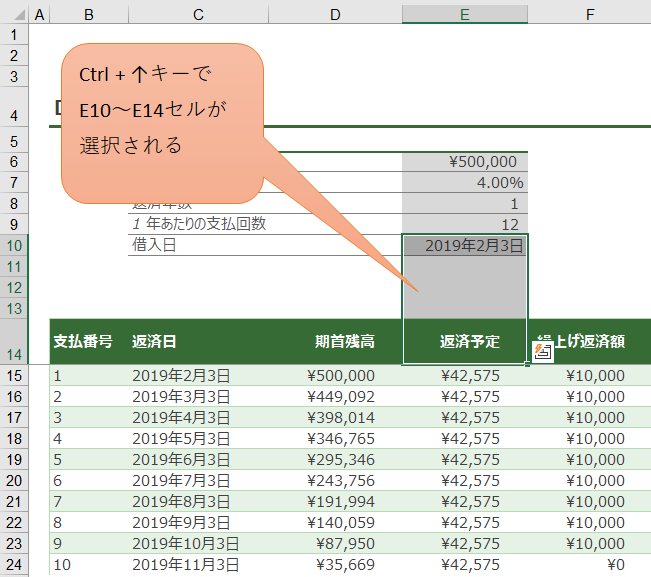The height and width of the screenshot is (577, 651).
Task: Select row 4 header
Action: pos(14,109)
